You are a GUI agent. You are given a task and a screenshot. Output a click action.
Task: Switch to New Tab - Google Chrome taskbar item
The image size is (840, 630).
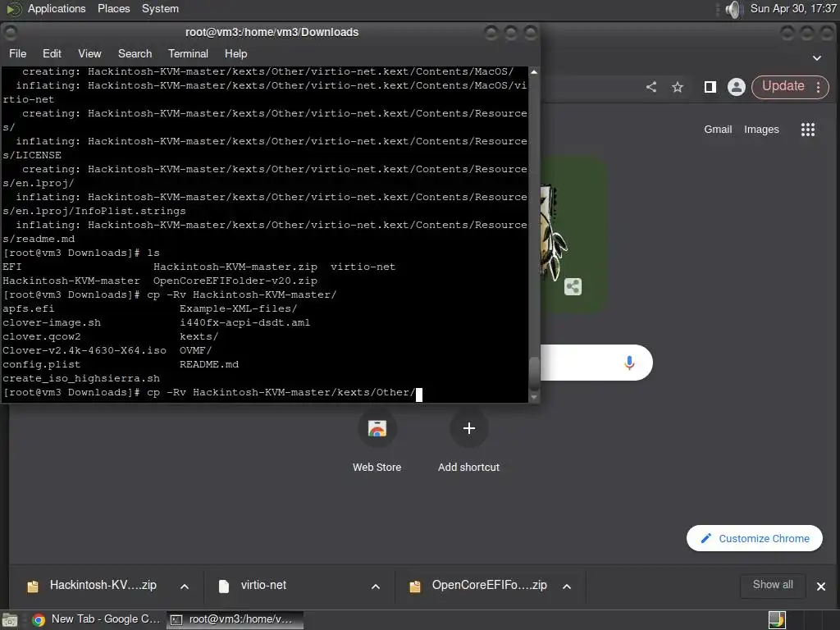95,619
